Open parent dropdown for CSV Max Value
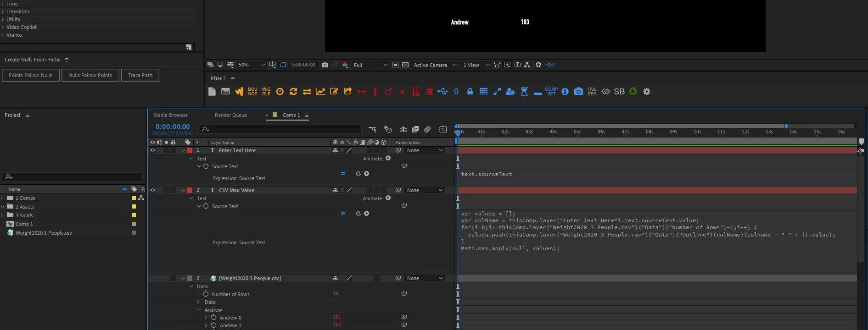 425,190
